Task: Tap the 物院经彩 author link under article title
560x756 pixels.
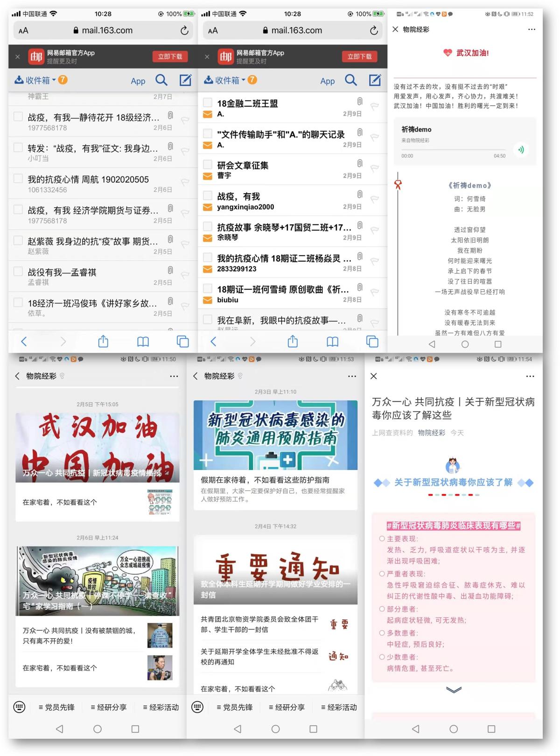Action: 431,433
